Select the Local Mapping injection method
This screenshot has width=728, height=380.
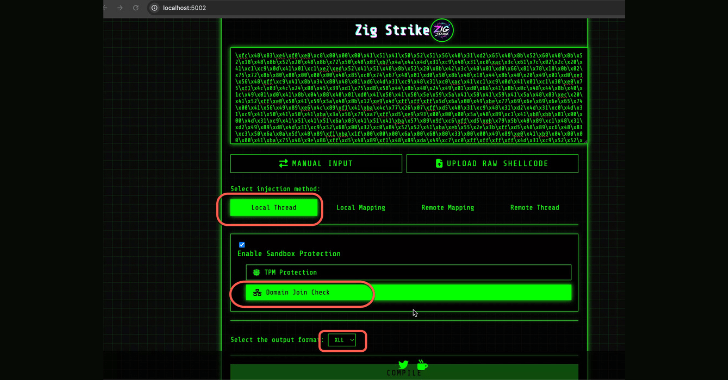(361, 208)
